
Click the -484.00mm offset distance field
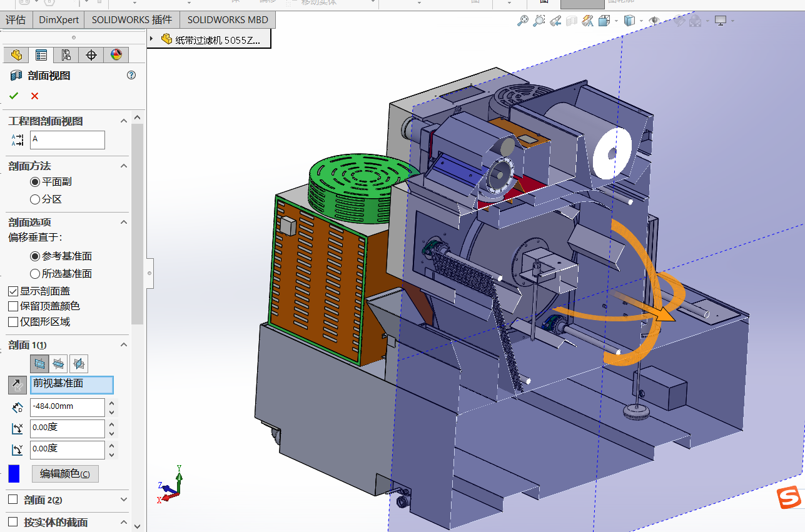(68, 407)
